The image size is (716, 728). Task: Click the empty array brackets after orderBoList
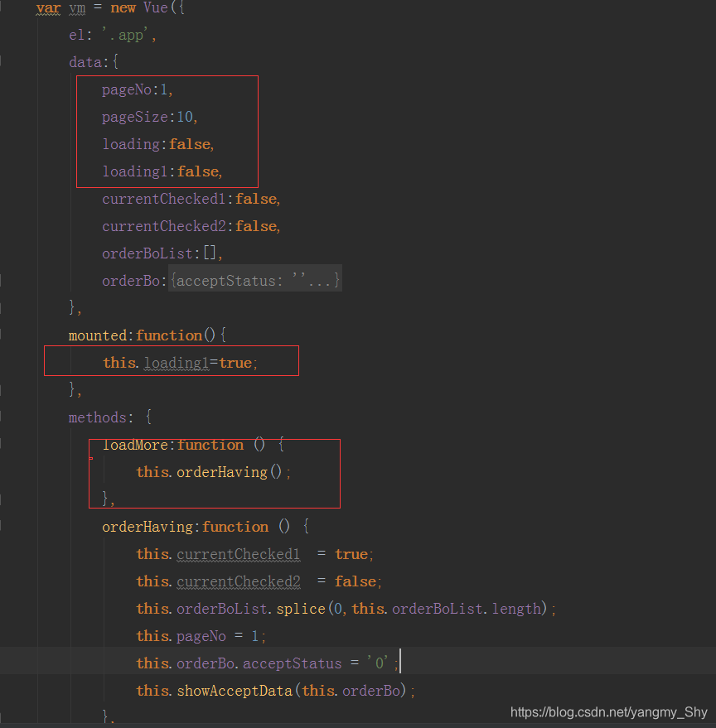pyautogui.click(x=210, y=253)
